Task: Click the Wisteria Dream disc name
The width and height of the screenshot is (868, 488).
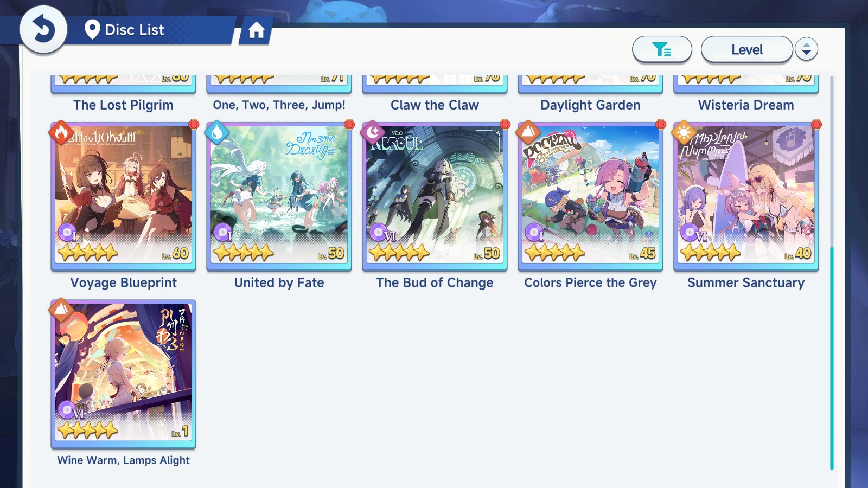Action: click(x=746, y=105)
